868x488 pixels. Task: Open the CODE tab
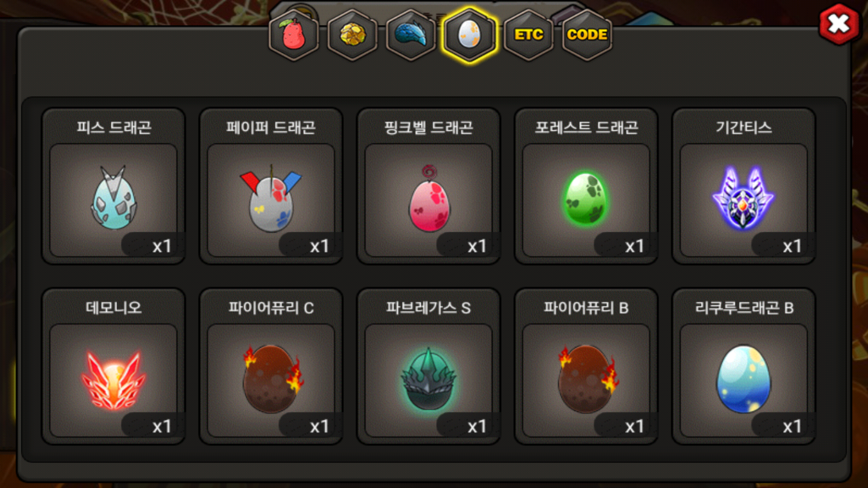point(587,35)
